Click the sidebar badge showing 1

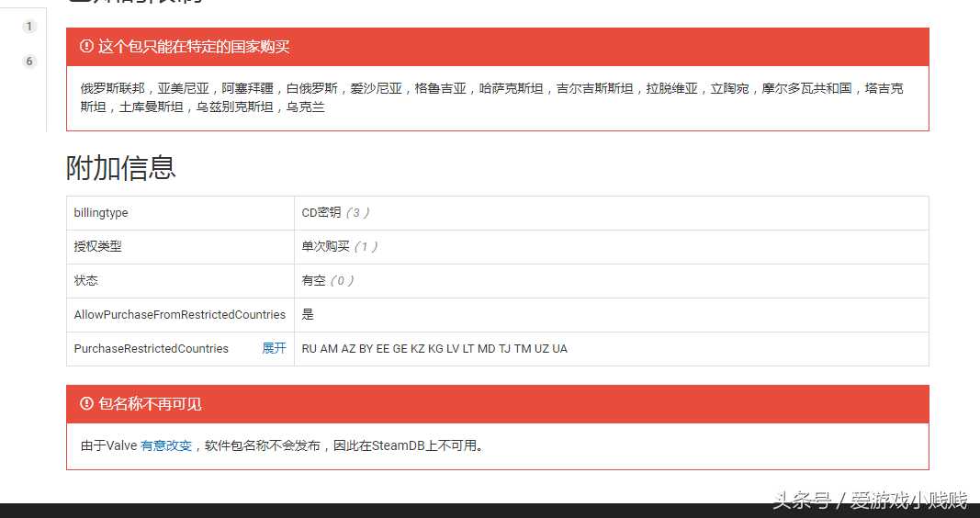tap(29, 27)
